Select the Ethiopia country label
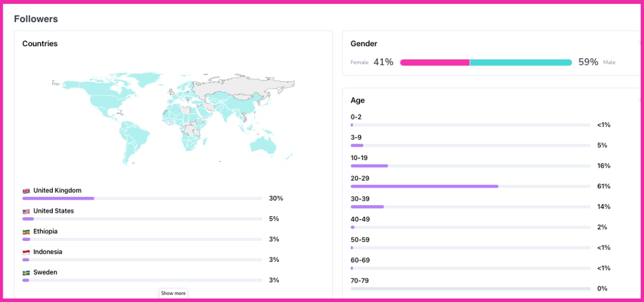644x302 pixels. (45, 232)
